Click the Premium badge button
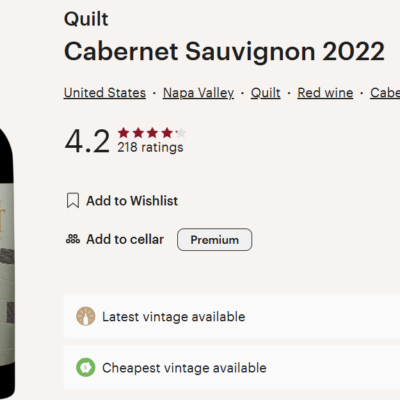This screenshot has height=400, width=400. pyautogui.click(x=214, y=239)
